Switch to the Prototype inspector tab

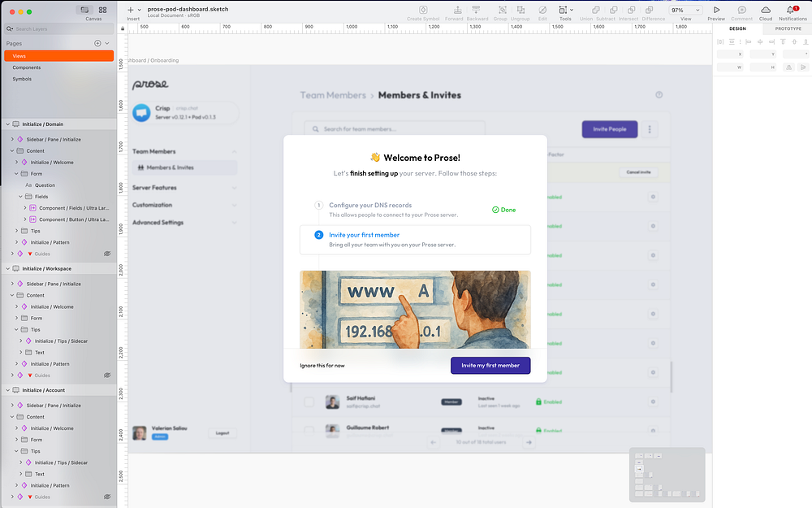(x=788, y=28)
